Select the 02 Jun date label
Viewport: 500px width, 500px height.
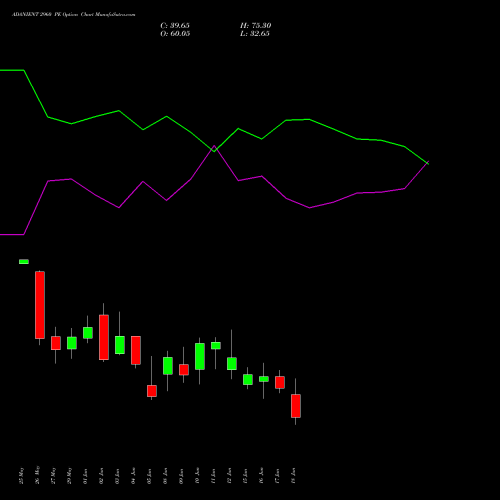pyautogui.click(x=102, y=476)
